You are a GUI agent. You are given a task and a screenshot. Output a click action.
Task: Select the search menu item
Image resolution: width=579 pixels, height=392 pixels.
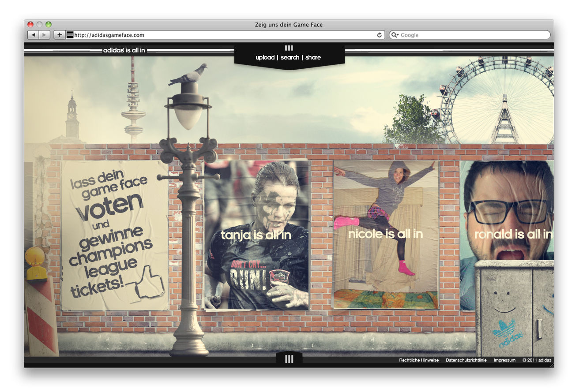click(289, 57)
